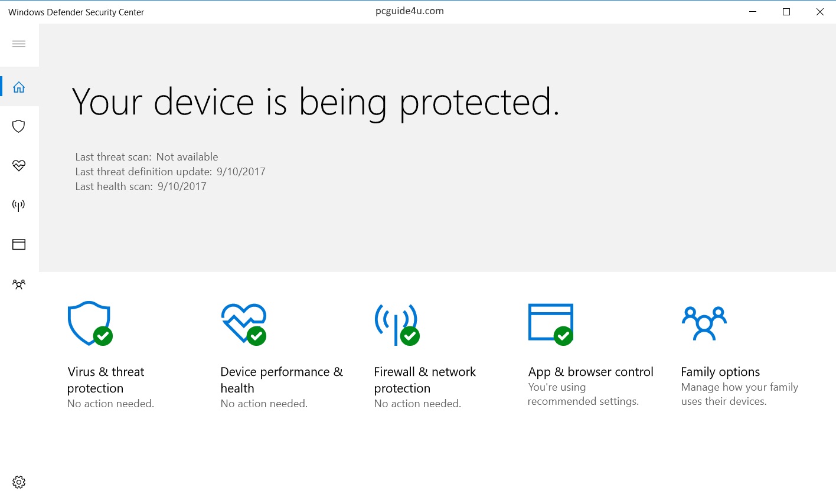Open the Family options label
This screenshot has height=504, width=836.
point(720,372)
